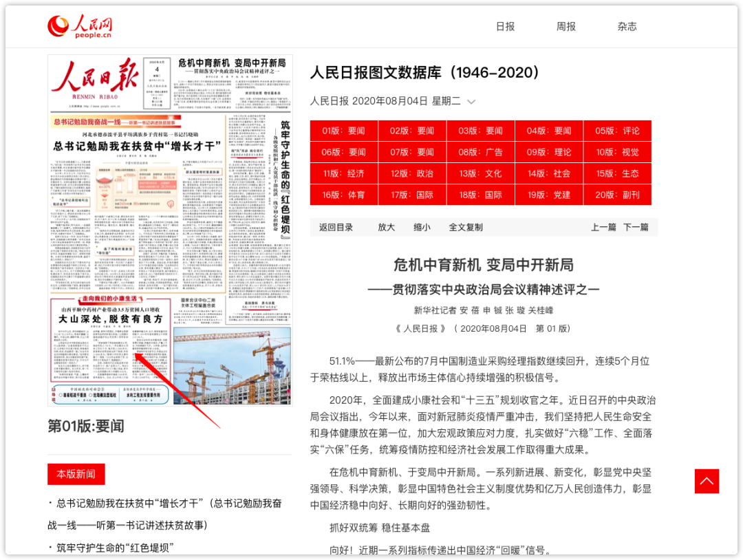Go to the previous article via 上一篇
Image resolution: width=743 pixels, height=560 pixels.
coord(603,227)
